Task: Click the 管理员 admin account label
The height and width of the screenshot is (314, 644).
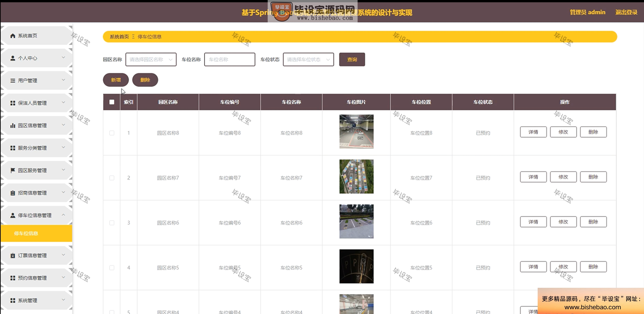Action: click(587, 12)
